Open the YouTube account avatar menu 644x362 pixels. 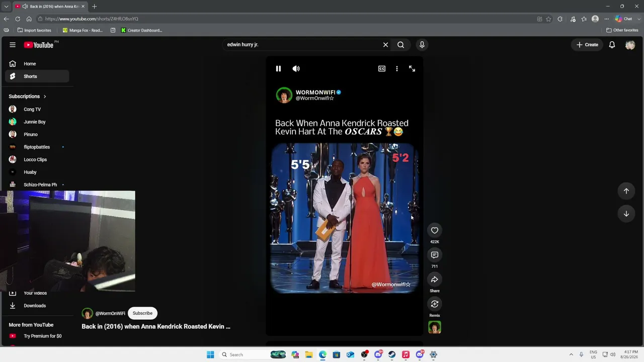coord(630,45)
